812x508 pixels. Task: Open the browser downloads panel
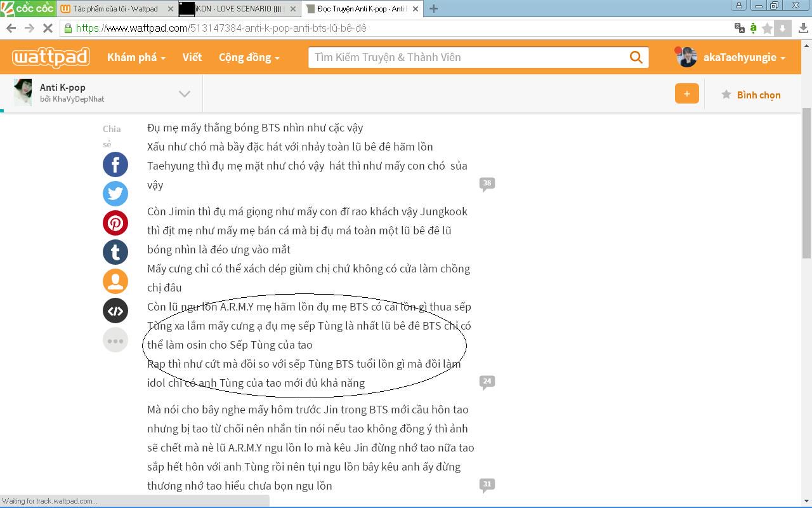[803, 28]
